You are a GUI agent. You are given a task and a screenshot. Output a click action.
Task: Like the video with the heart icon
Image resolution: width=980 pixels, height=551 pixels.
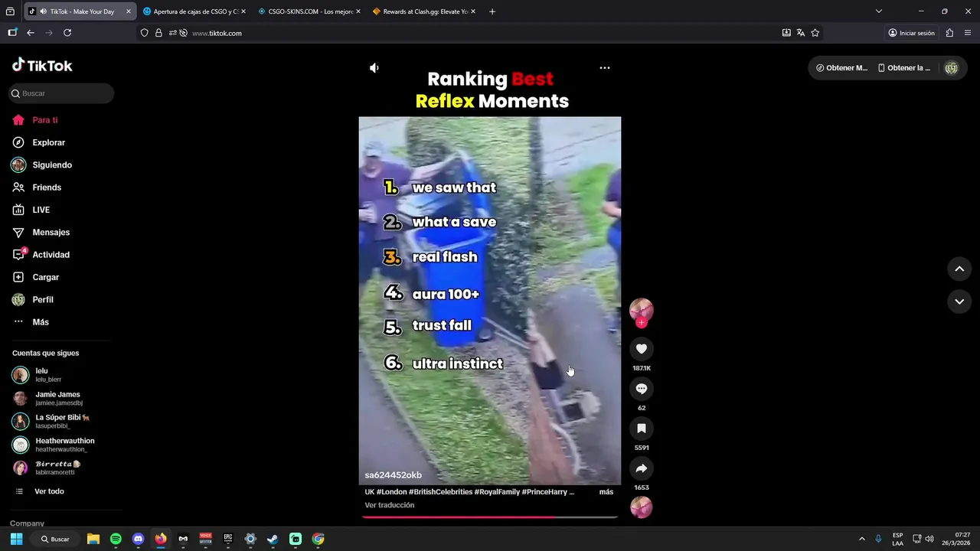pos(642,349)
